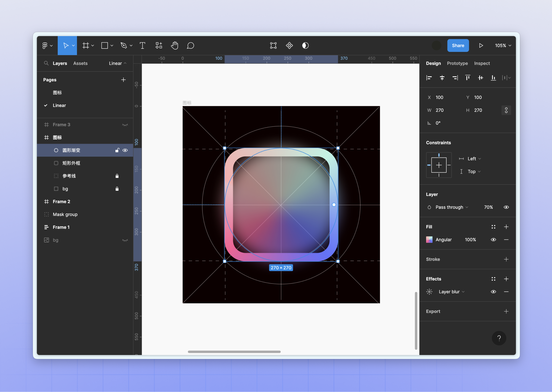Click constrain proportions link icon
Viewport: 552px width, 392px height.
pyautogui.click(x=506, y=110)
